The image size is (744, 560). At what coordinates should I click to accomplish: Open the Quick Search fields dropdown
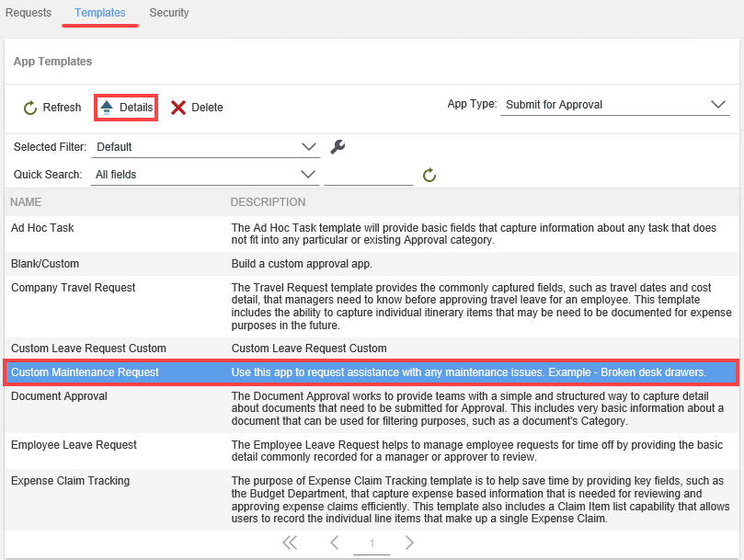pos(309,175)
